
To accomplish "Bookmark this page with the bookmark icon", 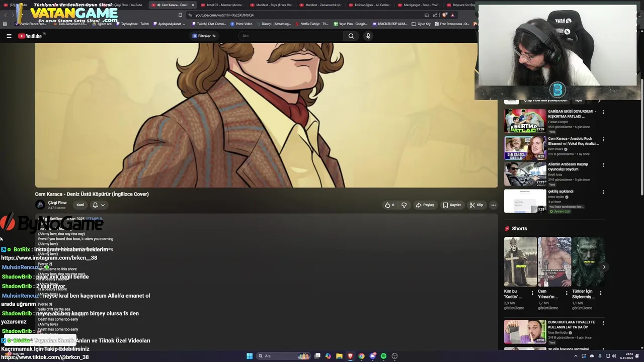I will click(180, 15).
